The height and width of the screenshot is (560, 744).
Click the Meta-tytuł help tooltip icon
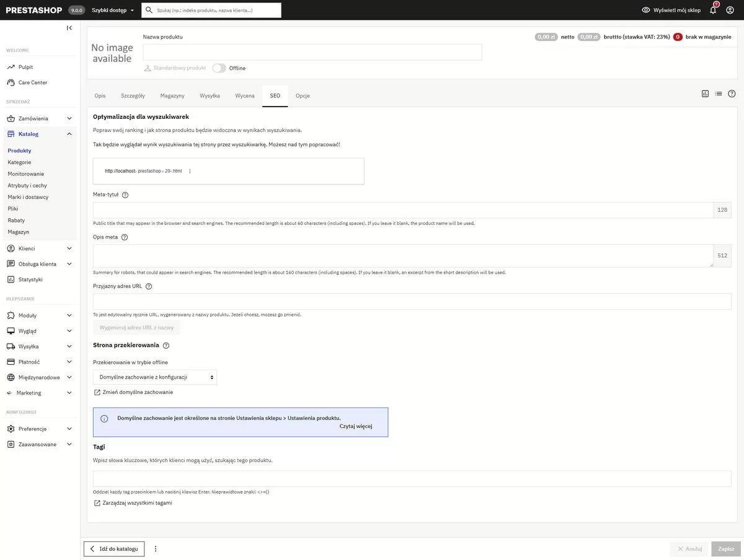[125, 195]
